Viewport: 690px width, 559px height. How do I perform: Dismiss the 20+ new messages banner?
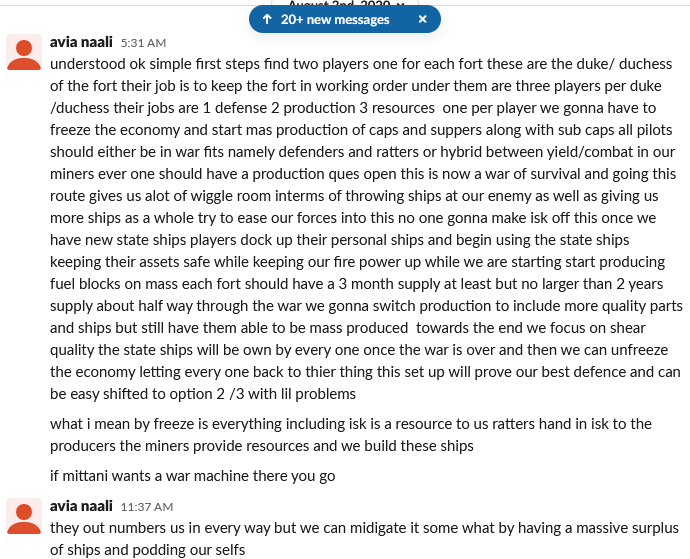[x=423, y=19]
